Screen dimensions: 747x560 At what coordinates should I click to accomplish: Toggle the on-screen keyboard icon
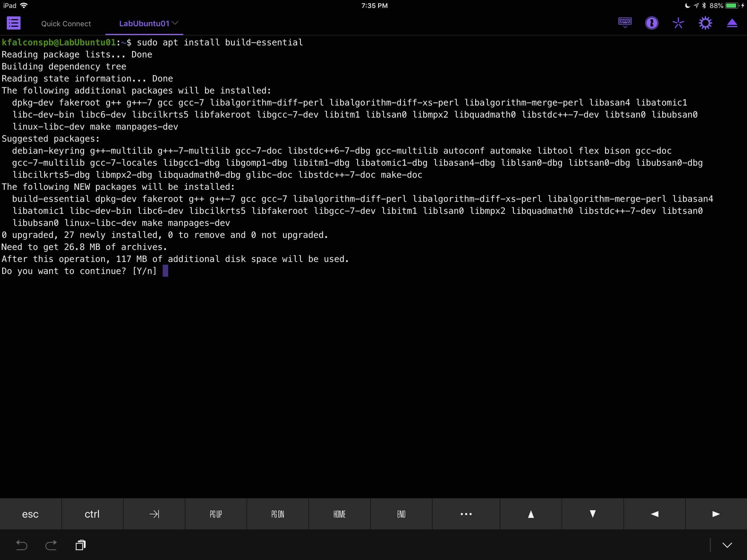click(625, 23)
